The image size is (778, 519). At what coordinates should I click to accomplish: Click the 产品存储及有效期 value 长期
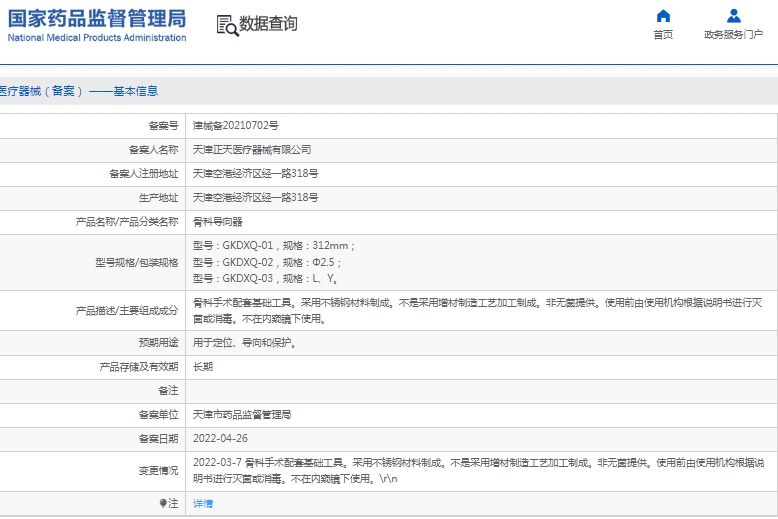click(203, 367)
